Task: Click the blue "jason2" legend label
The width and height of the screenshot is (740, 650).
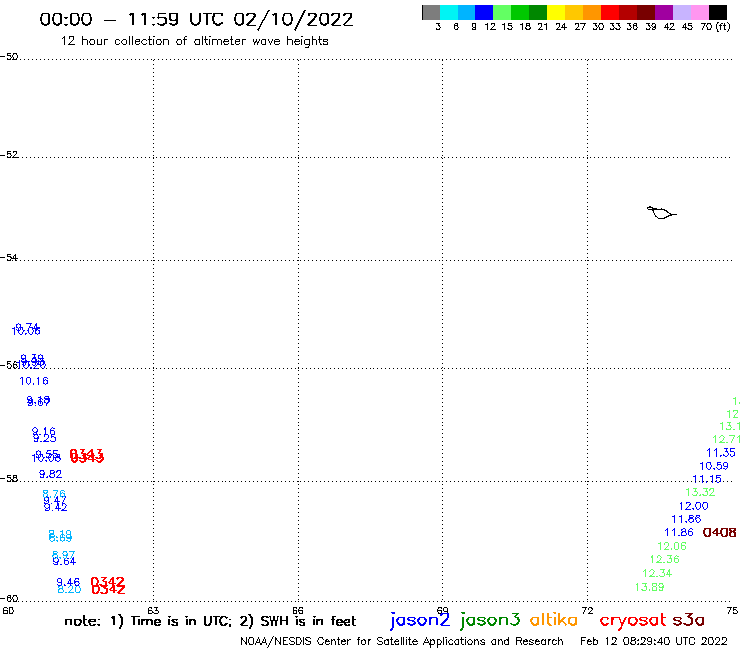Action: tap(420, 620)
